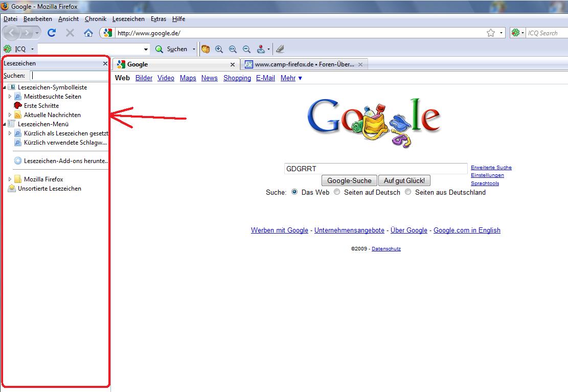Image resolution: width=568 pixels, height=392 pixels.
Task: Open the bookmark star dropdown arrow
Action: pos(501,33)
